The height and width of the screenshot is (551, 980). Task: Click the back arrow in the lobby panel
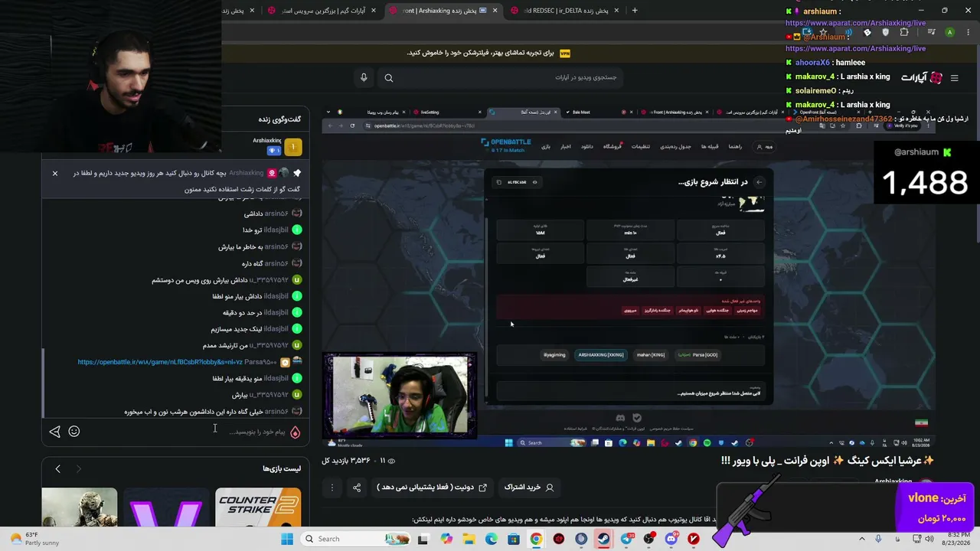click(x=759, y=182)
